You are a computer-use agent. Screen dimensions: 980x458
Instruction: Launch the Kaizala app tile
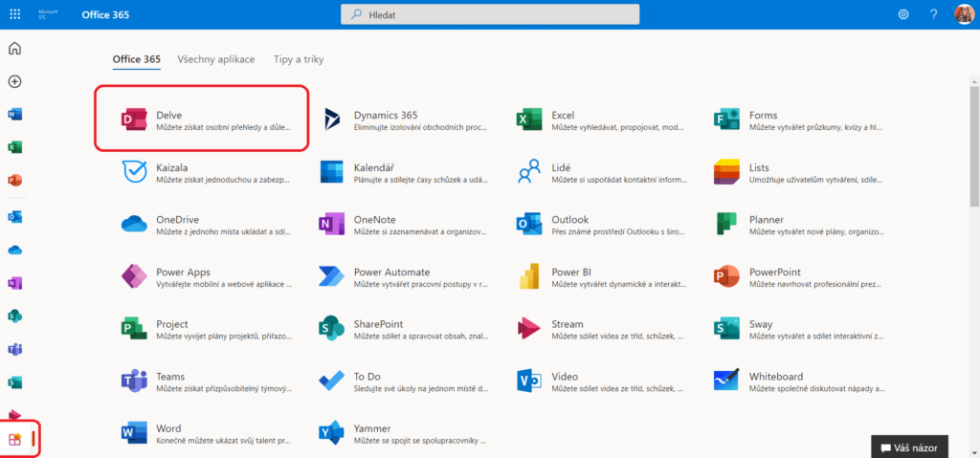[201, 172]
